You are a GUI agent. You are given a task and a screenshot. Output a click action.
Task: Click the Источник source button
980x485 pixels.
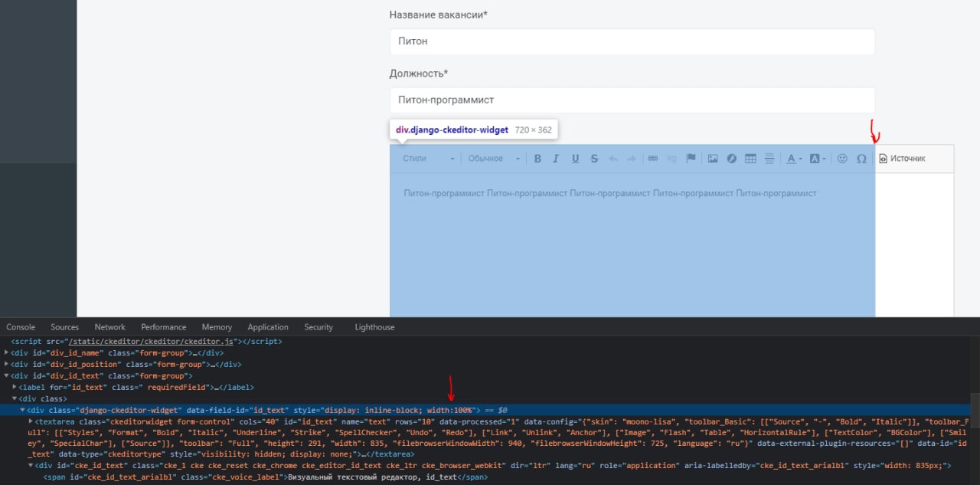tap(903, 159)
